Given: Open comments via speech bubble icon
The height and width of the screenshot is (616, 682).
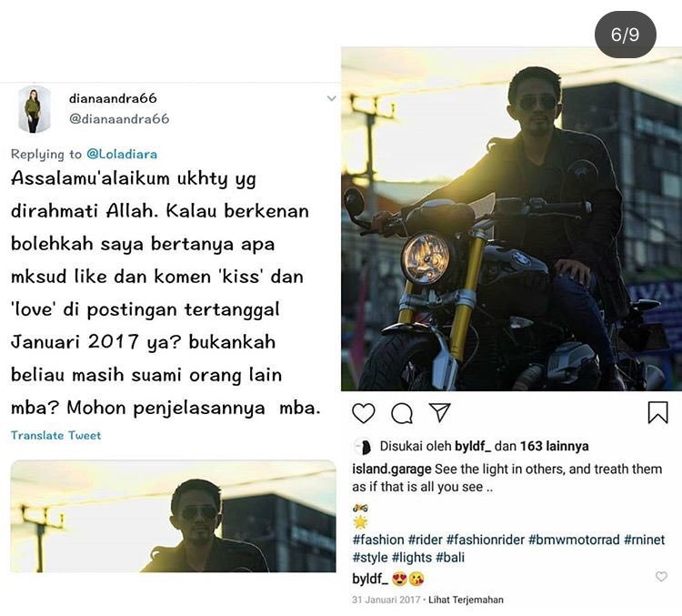Looking at the screenshot, I should point(402,413).
